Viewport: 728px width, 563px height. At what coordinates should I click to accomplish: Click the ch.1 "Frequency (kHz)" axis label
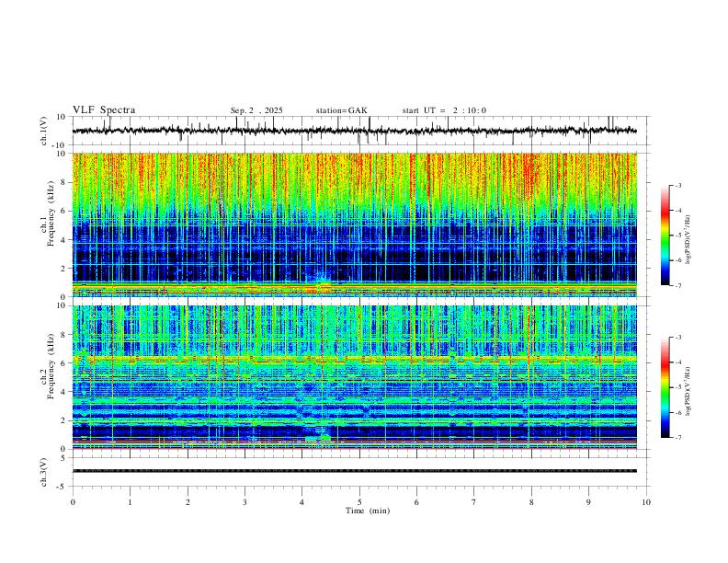tap(51, 215)
